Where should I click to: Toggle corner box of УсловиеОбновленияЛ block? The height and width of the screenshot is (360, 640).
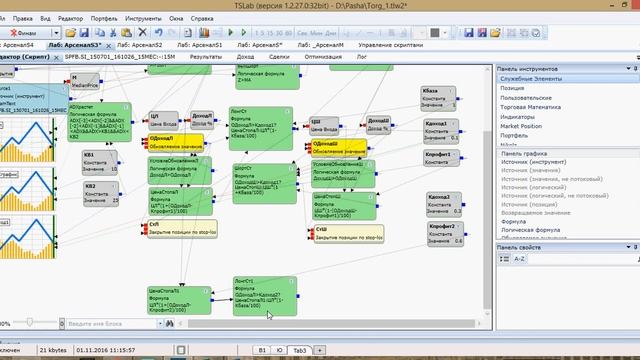tap(206, 161)
